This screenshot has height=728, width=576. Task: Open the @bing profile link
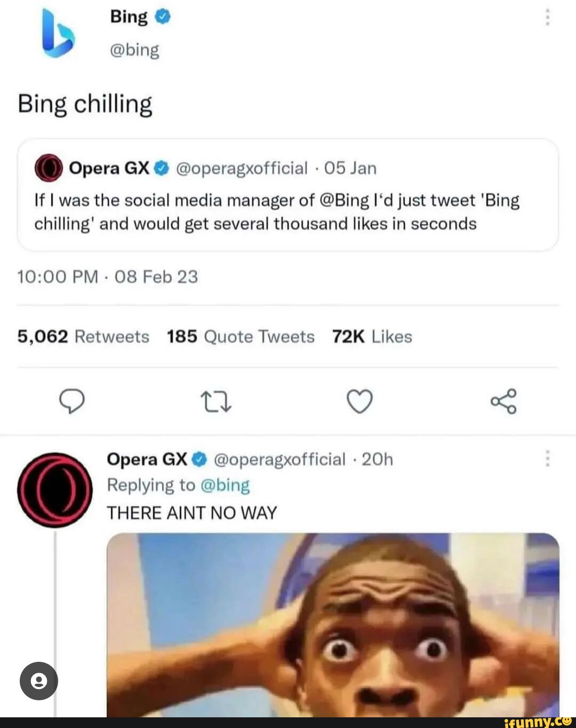(x=133, y=50)
